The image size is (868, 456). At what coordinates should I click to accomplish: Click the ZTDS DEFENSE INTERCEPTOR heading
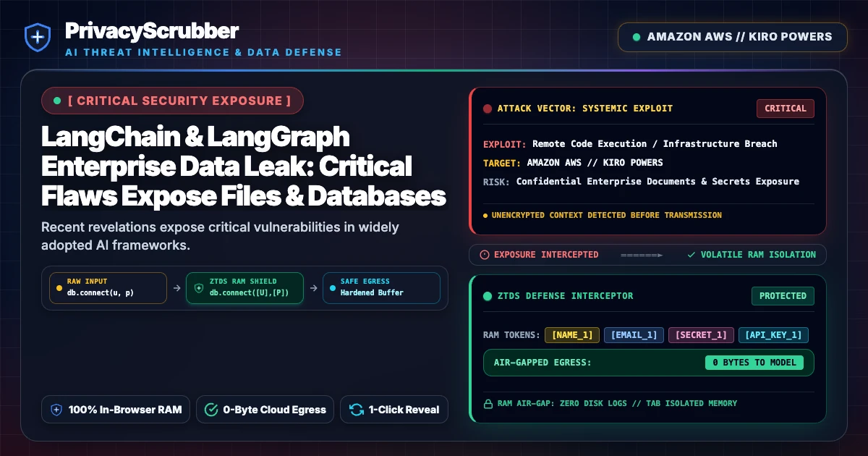(x=565, y=296)
